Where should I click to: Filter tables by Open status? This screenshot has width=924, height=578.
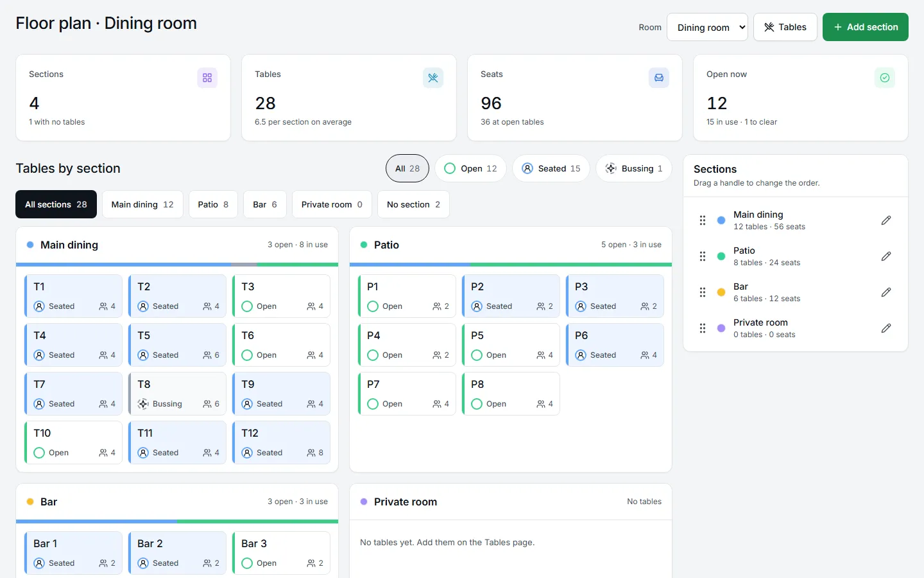click(x=470, y=168)
